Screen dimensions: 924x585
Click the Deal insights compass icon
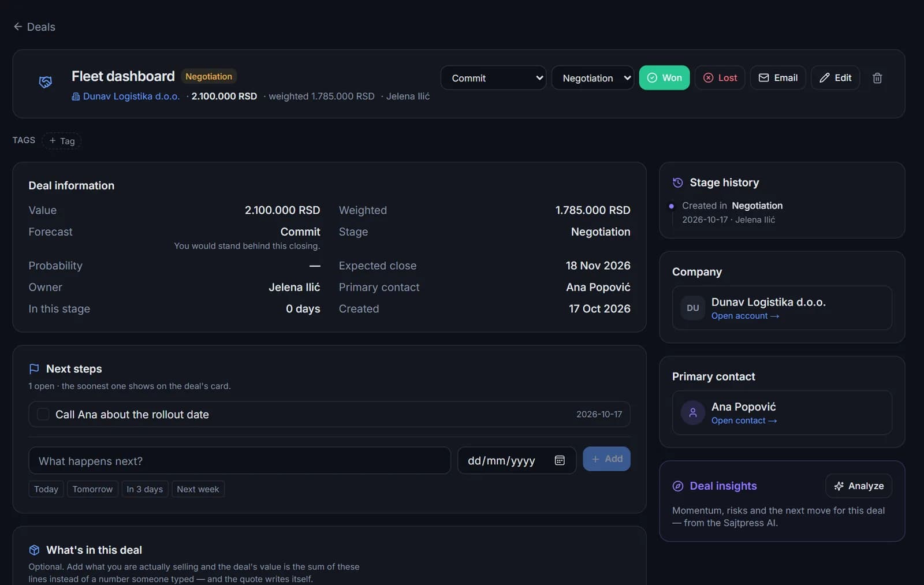pos(678,486)
